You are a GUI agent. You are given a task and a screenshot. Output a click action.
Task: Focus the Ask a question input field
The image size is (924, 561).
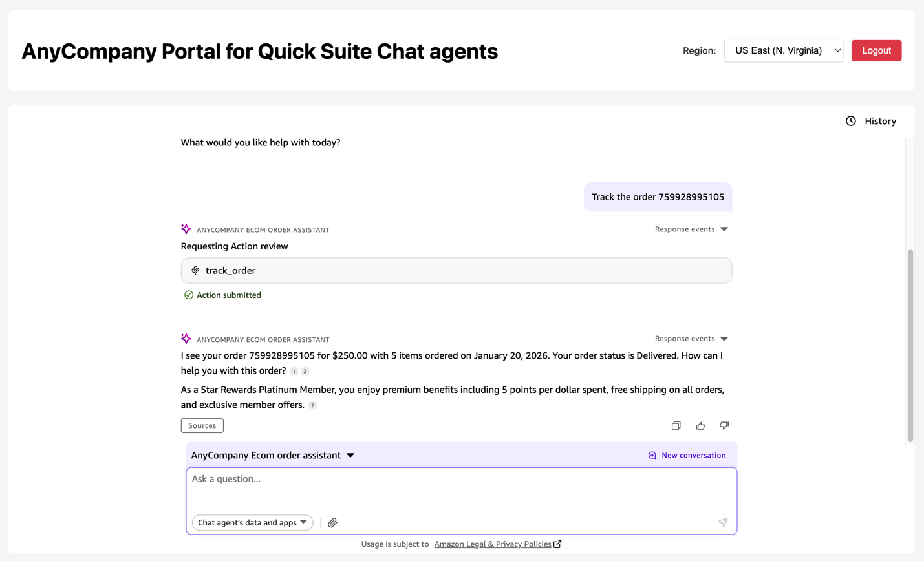coord(461,488)
